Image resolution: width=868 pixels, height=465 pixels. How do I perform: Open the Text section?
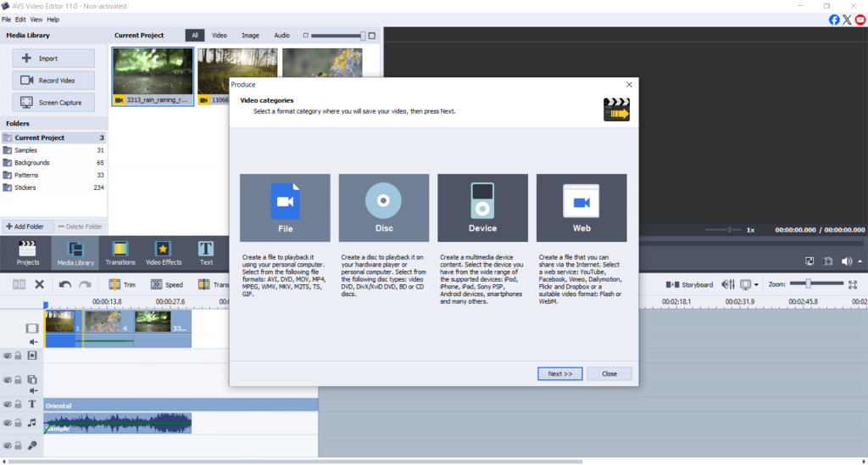point(206,253)
